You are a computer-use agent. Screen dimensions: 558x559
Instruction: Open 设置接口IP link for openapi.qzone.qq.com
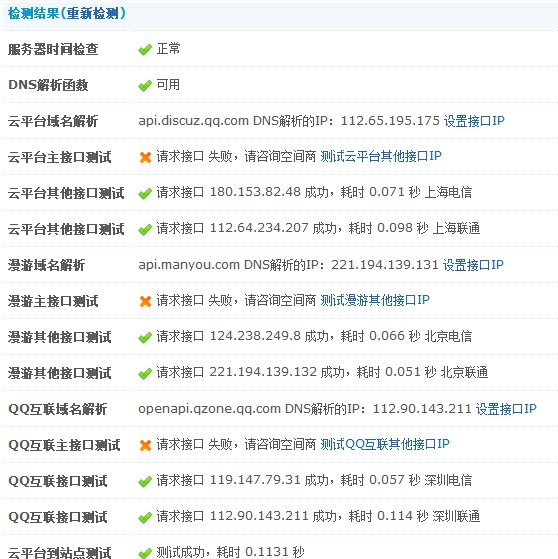coord(506,409)
